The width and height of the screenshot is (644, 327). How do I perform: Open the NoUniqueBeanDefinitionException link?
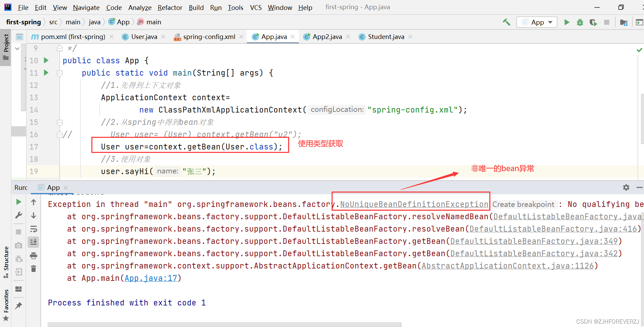pos(414,204)
